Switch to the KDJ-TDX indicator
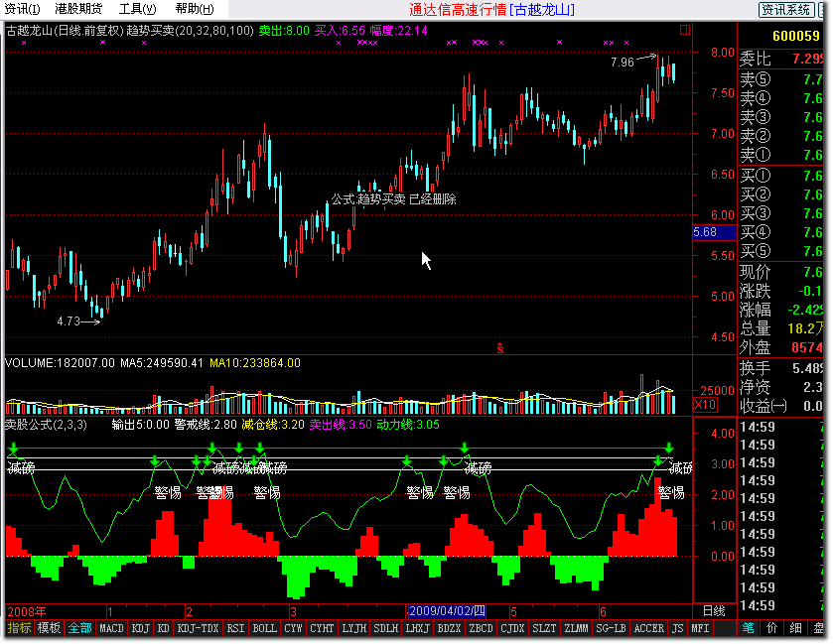 (198, 628)
